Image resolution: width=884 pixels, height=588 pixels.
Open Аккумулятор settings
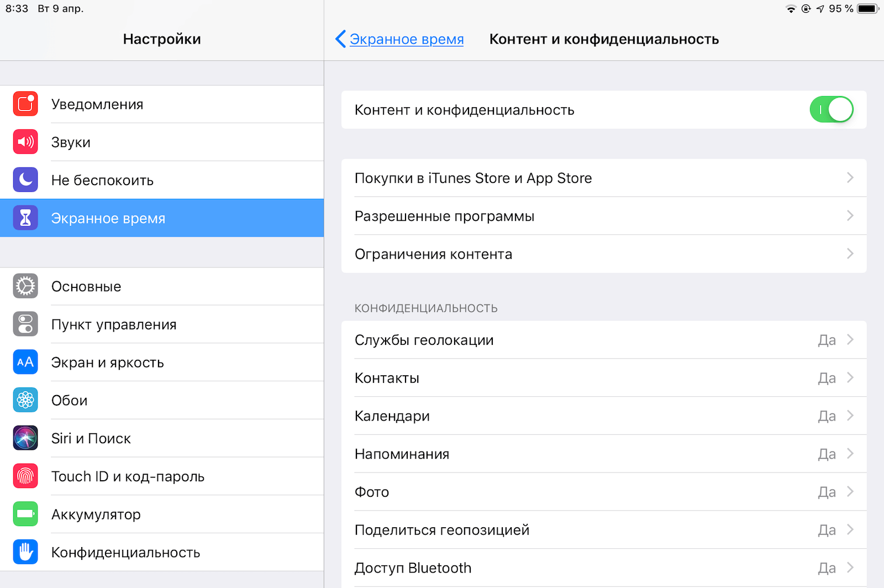(x=162, y=514)
